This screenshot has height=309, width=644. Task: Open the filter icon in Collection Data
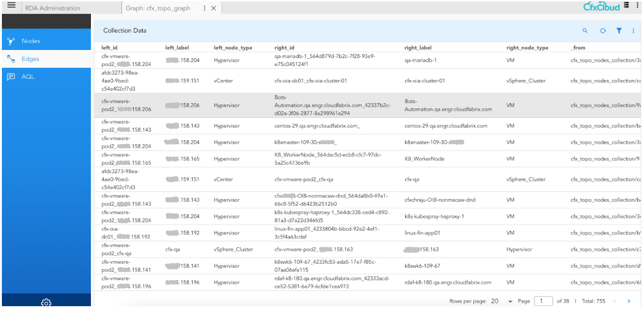619,31
